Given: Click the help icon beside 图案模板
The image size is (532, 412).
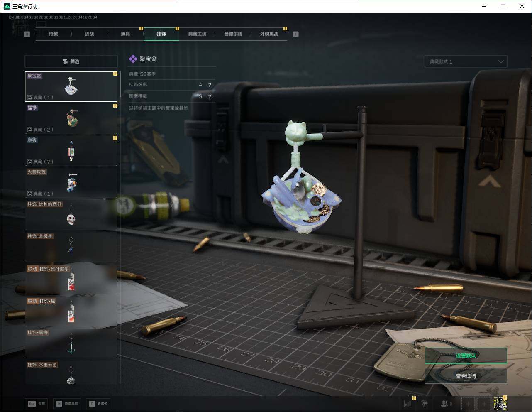Looking at the screenshot, I should (x=210, y=96).
